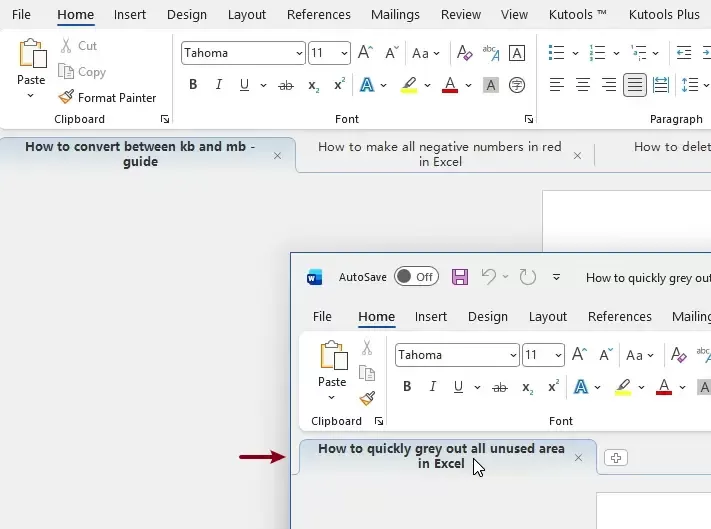Apply Strikethrough in the back window ribbon
The height and width of the screenshot is (529, 711).
pos(286,85)
